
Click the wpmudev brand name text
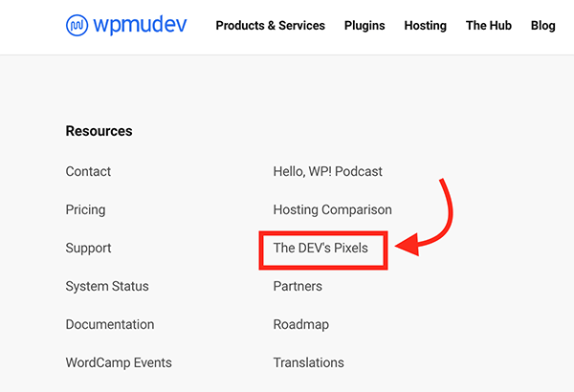(141, 25)
